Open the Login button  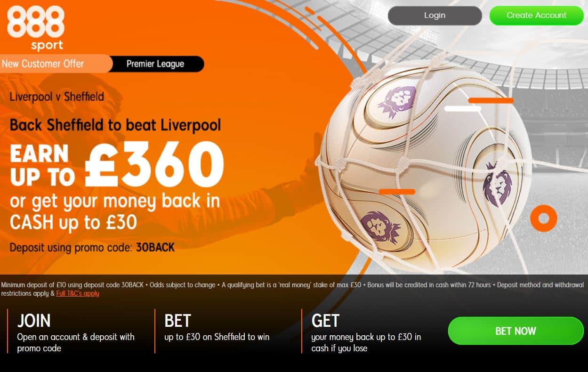click(435, 16)
